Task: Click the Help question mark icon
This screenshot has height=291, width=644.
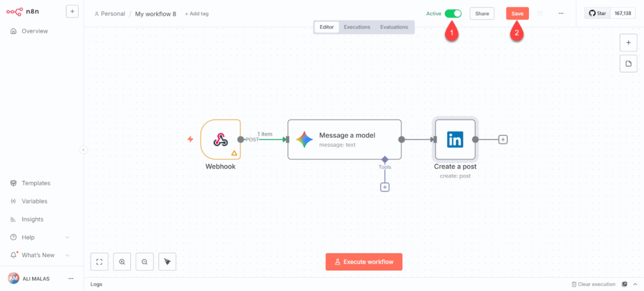Action: point(14,237)
